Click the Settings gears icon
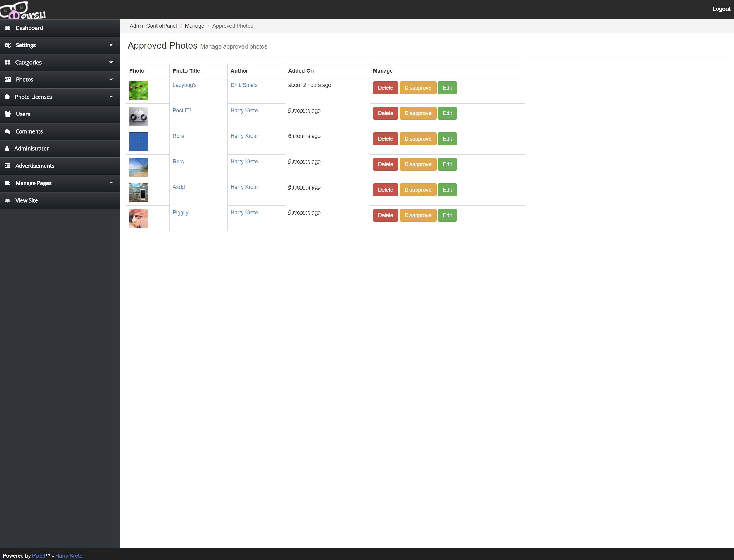The height and width of the screenshot is (560, 734). (x=8, y=45)
